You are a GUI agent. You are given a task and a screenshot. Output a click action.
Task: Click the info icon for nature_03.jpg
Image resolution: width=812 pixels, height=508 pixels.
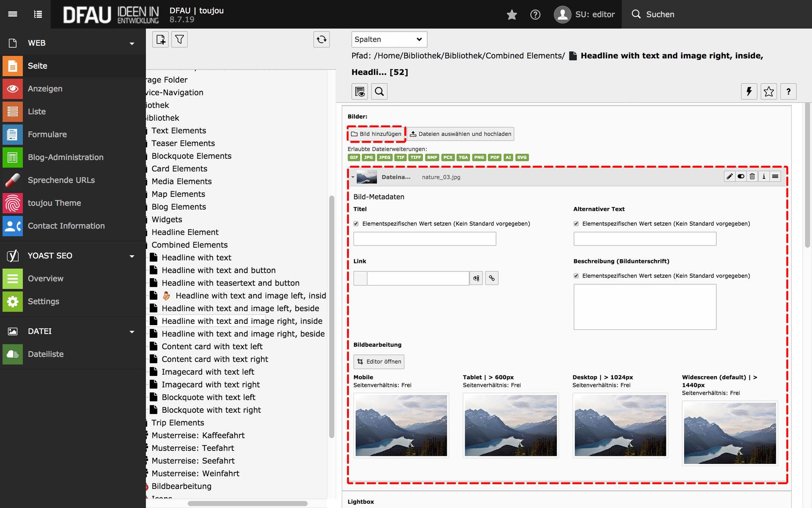[764, 177]
